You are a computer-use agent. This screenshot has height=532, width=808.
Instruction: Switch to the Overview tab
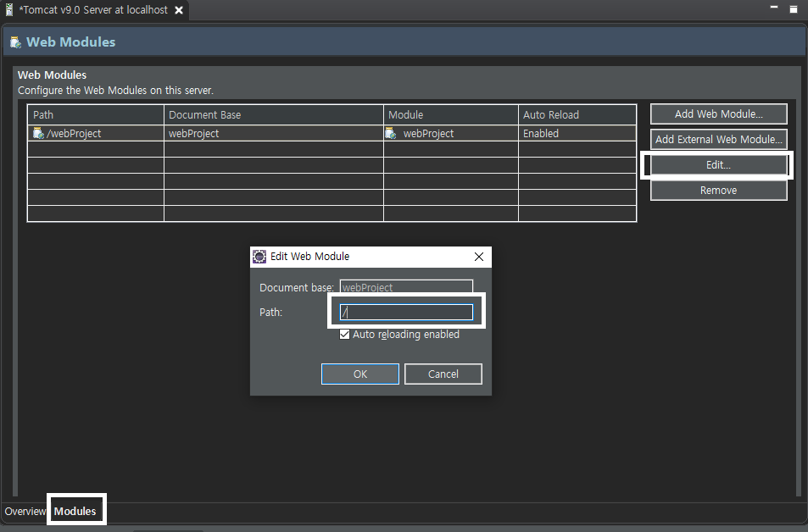[25, 511]
